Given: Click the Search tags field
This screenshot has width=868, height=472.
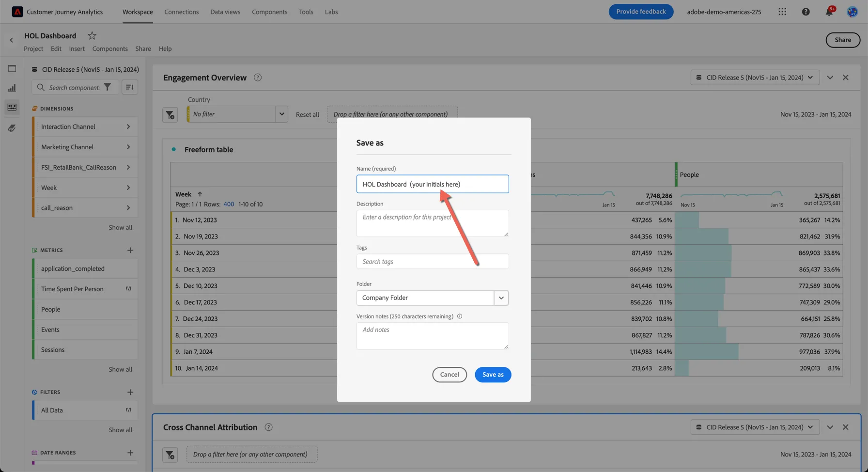Looking at the screenshot, I should (433, 262).
